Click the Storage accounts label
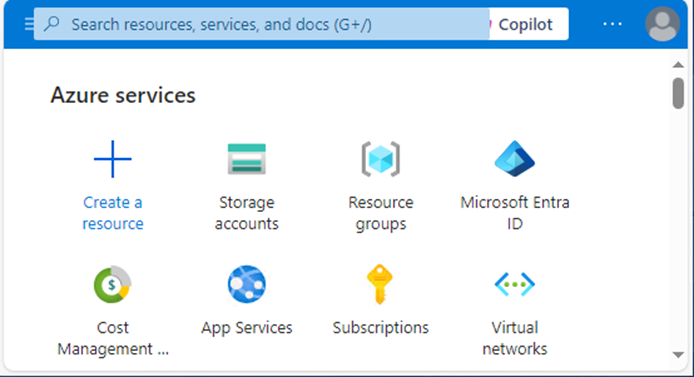The height and width of the screenshot is (377, 694). [x=247, y=213]
